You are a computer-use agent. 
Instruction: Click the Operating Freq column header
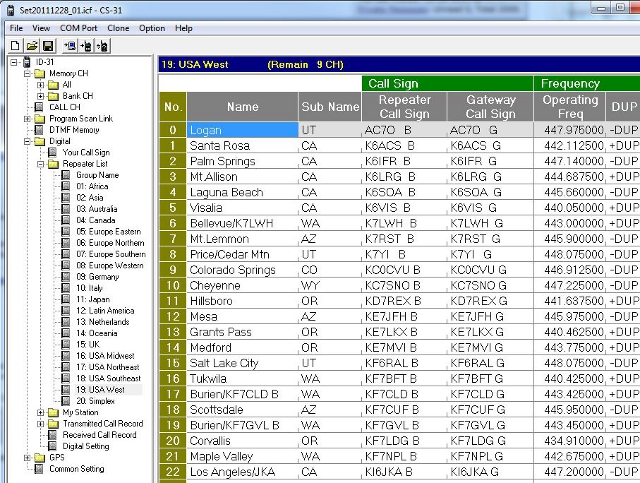pos(570,106)
